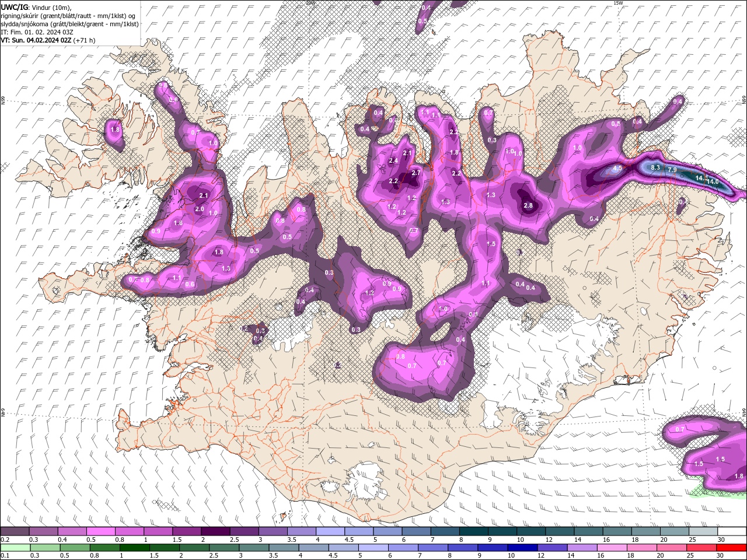Viewport: 747px width, 560px height.
Task: Click the '0.2' label under the snow scale
Action: 5,540
